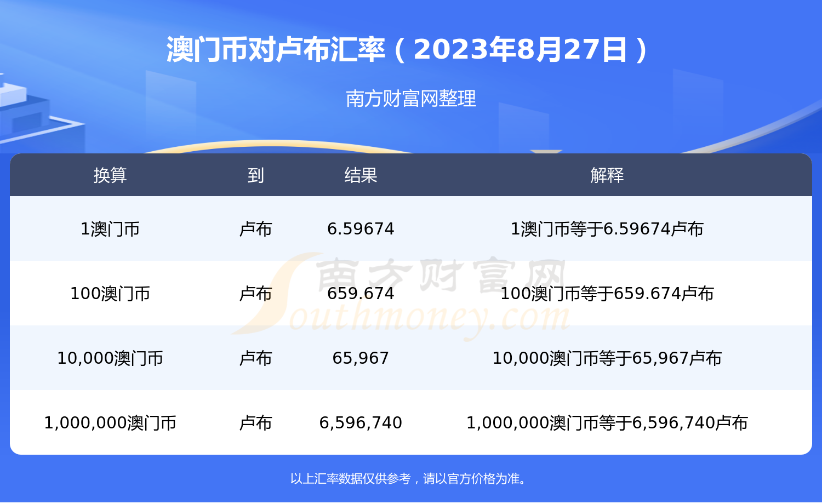The width and height of the screenshot is (822, 504).
Task: Select the 1,000,000澳门币 row label
Action: [x=112, y=422]
